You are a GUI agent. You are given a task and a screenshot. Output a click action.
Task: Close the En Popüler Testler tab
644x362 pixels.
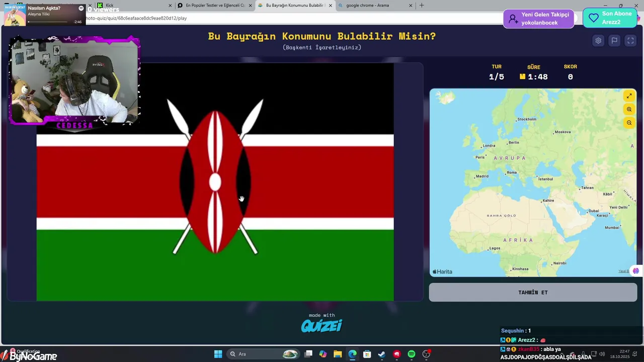click(251, 6)
